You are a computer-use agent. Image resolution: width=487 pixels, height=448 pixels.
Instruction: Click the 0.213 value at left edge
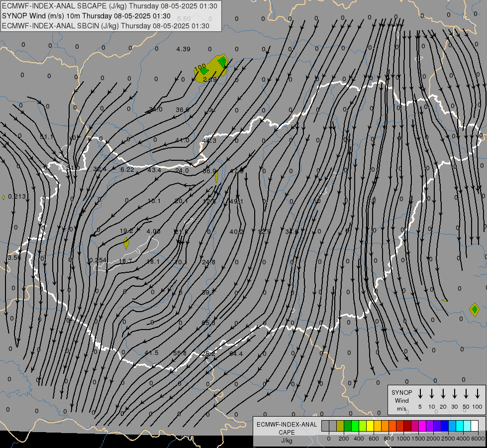[x=17, y=196]
